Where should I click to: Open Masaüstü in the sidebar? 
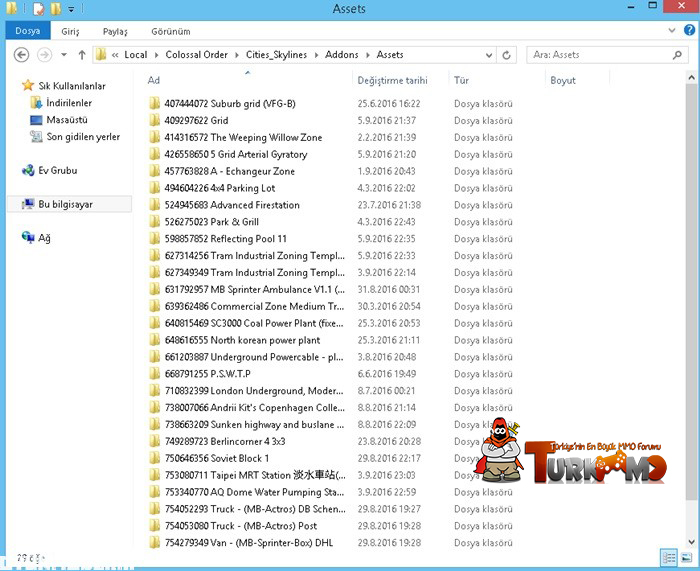click(67, 120)
